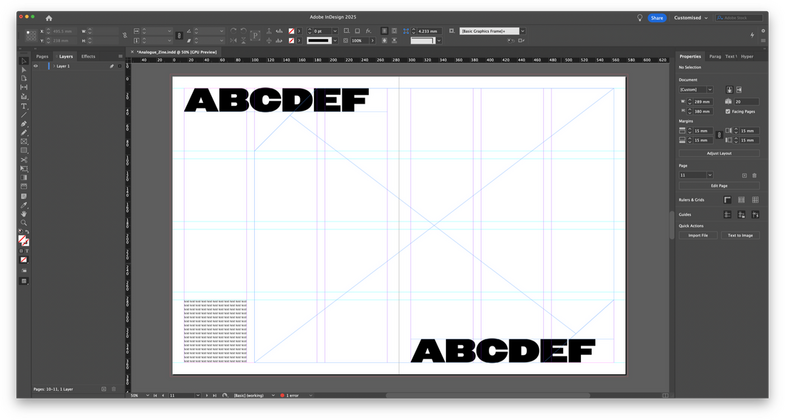Pick the Hand tool

click(x=24, y=213)
